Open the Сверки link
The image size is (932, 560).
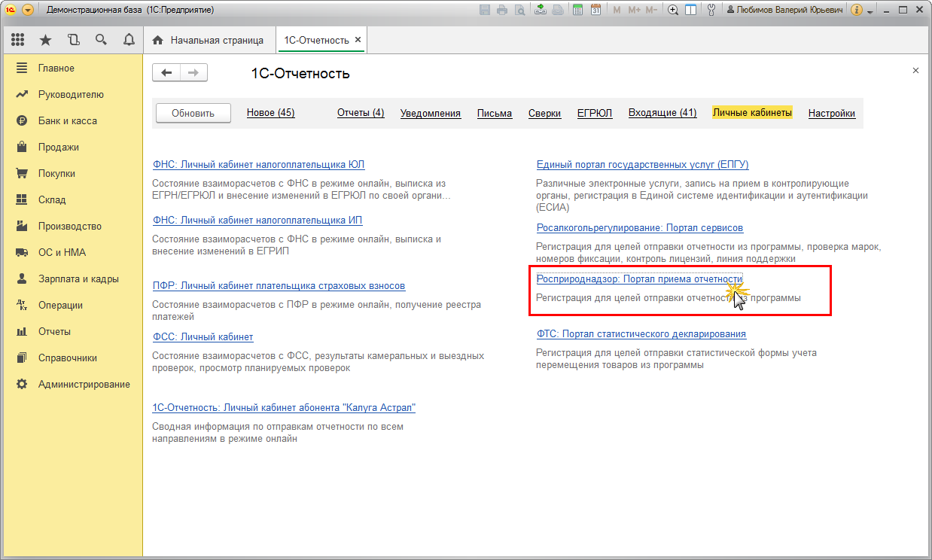[x=544, y=114]
